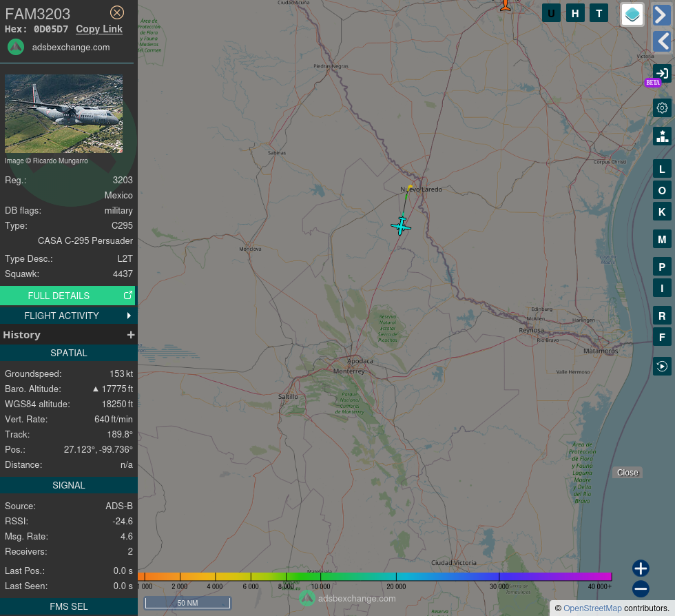The height and width of the screenshot is (616, 675).
Task: Select squawk value 4437
Action: click(x=123, y=274)
